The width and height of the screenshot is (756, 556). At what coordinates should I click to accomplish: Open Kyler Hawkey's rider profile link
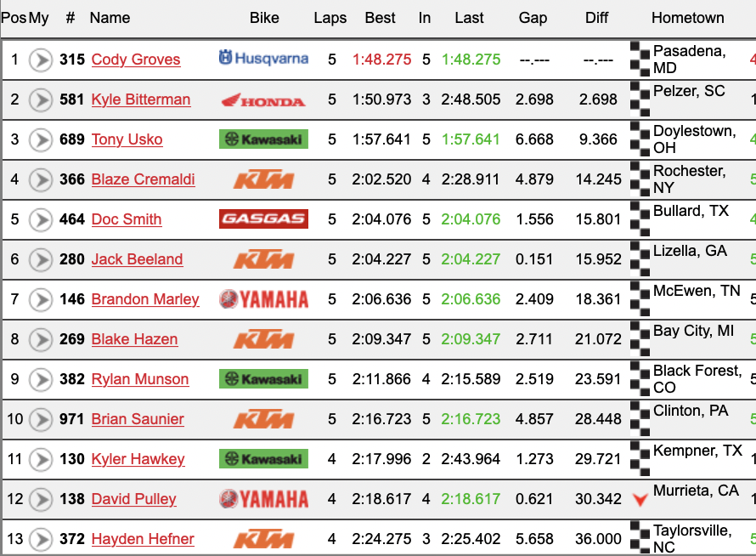pos(138,459)
